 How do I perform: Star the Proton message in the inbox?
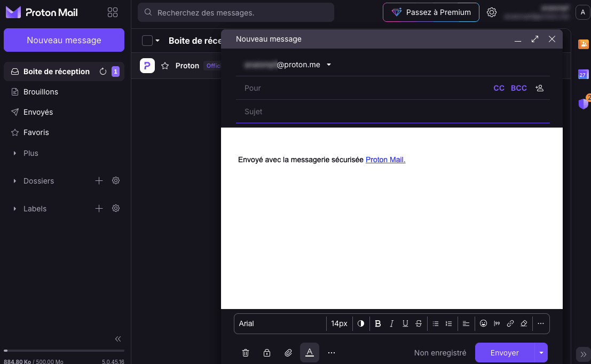(165, 66)
